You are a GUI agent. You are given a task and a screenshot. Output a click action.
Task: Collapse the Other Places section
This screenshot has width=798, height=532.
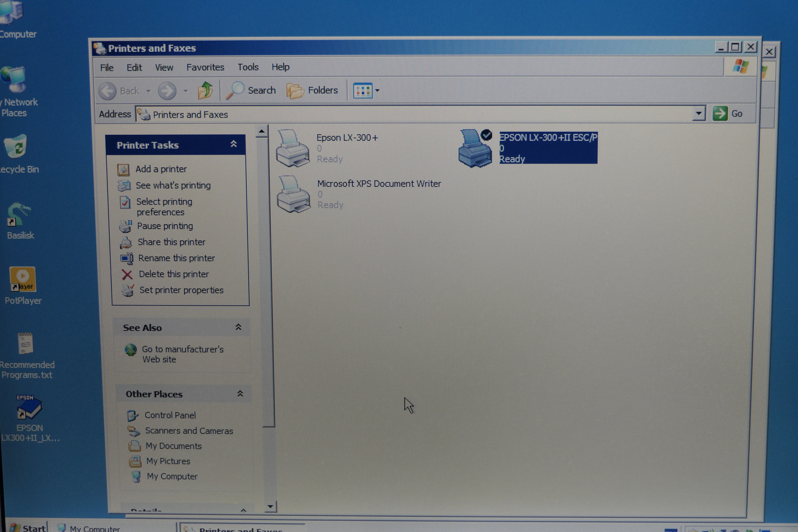(240, 394)
